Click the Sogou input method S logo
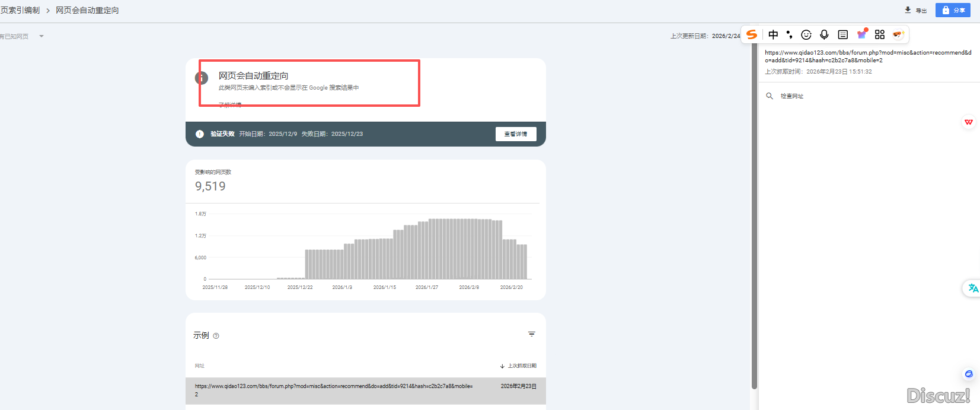 click(x=752, y=34)
